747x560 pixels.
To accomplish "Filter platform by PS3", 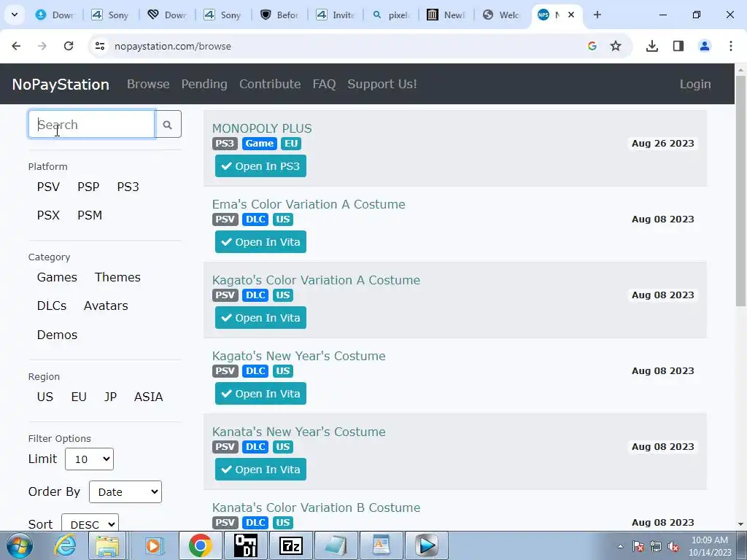I will click(x=128, y=187).
